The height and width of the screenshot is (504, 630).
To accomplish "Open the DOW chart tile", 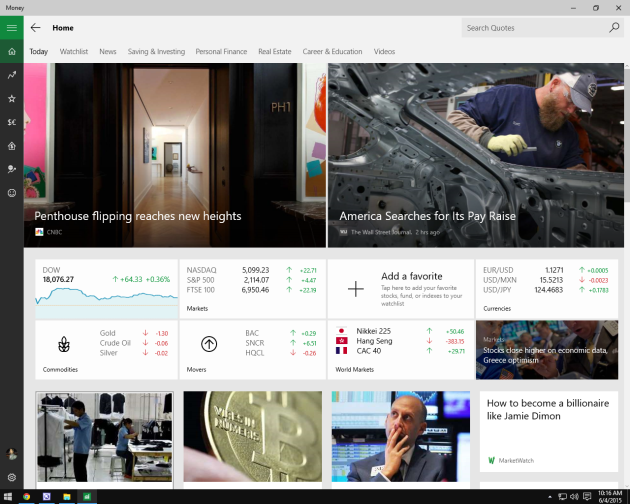I will click(x=106, y=289).
